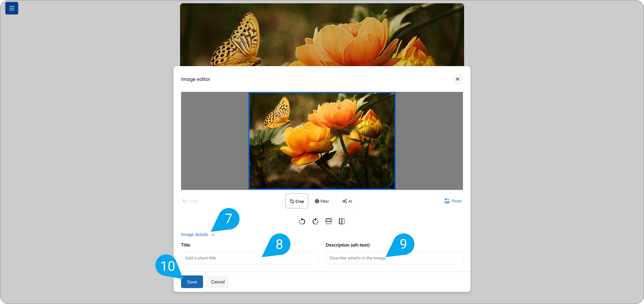Cancel image editing
The height and width of the screenshot is (304, 644).
(218, 282)
